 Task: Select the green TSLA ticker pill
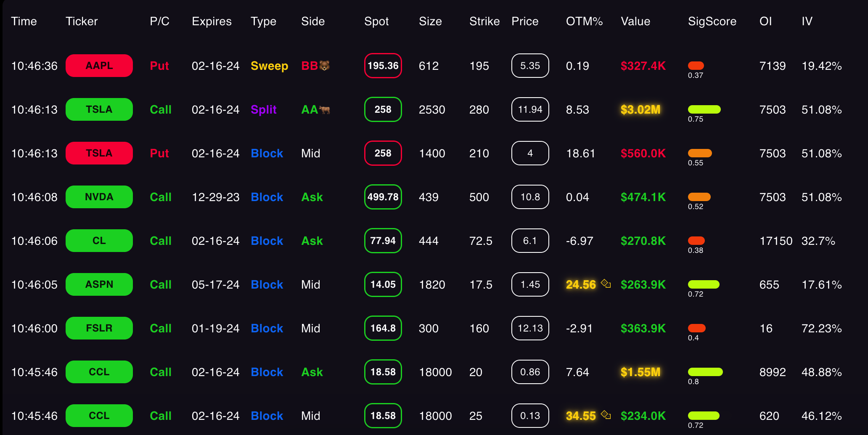(99, 109)
